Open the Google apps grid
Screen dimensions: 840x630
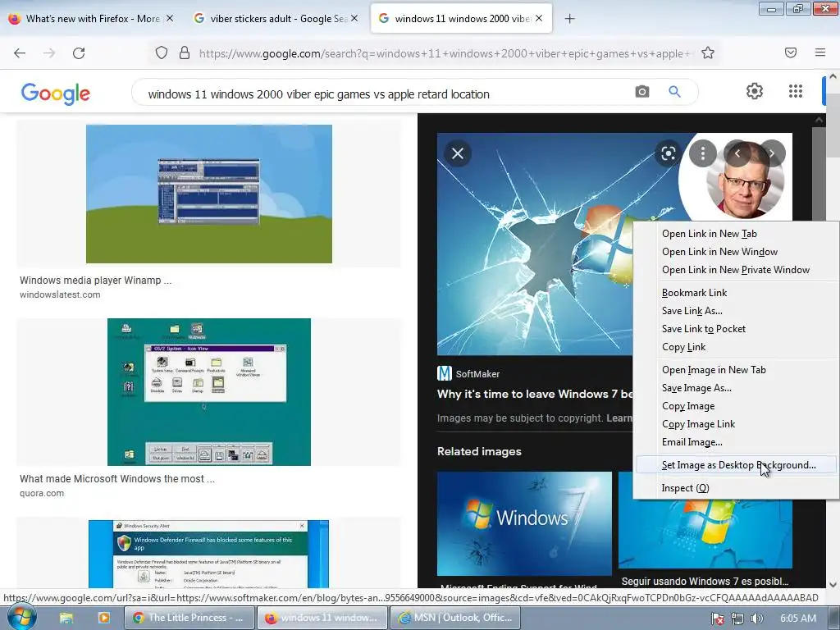(x=796, y=91)
